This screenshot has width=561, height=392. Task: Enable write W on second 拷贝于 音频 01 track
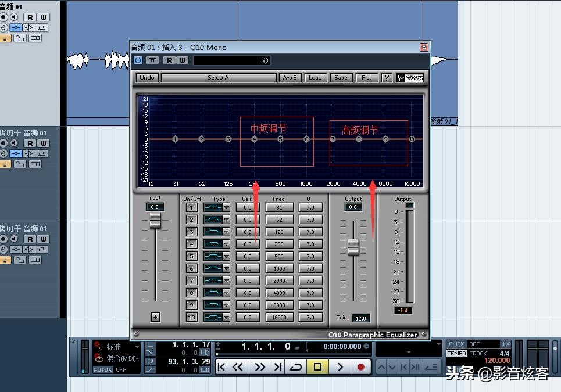(x=43, y=239)
